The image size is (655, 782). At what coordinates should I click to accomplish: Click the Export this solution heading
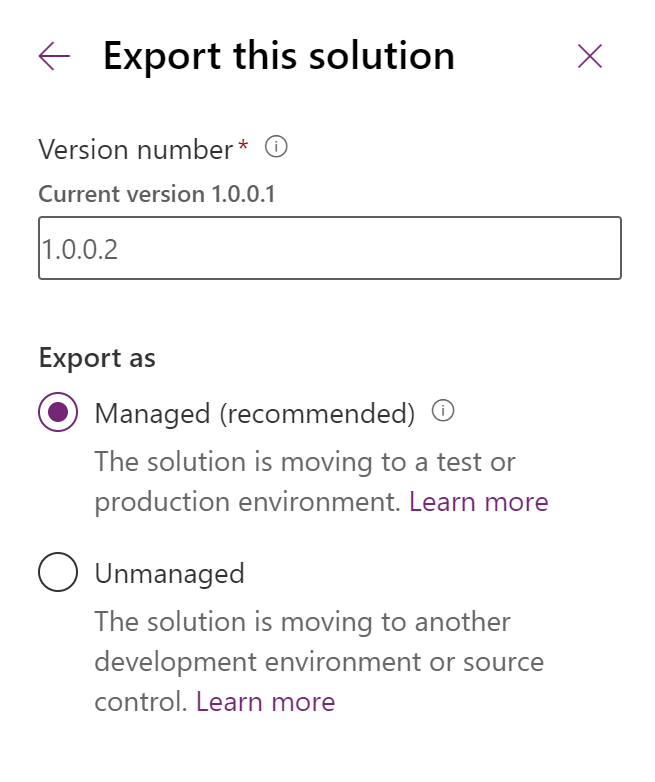click(x=278, y=56)
